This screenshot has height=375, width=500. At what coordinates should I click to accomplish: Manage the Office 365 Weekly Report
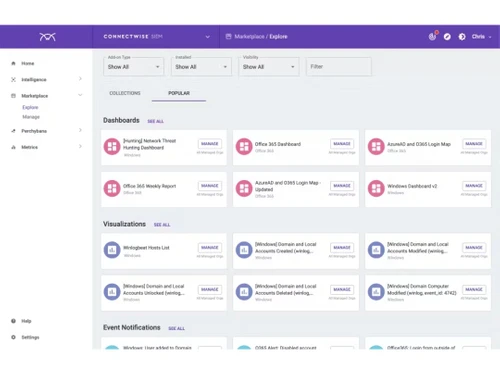(x=210, y=186)
